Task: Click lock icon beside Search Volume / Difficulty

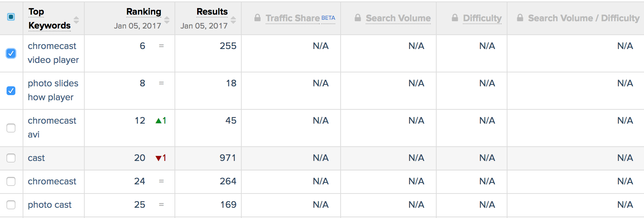Action: click(x=520, y=18)
